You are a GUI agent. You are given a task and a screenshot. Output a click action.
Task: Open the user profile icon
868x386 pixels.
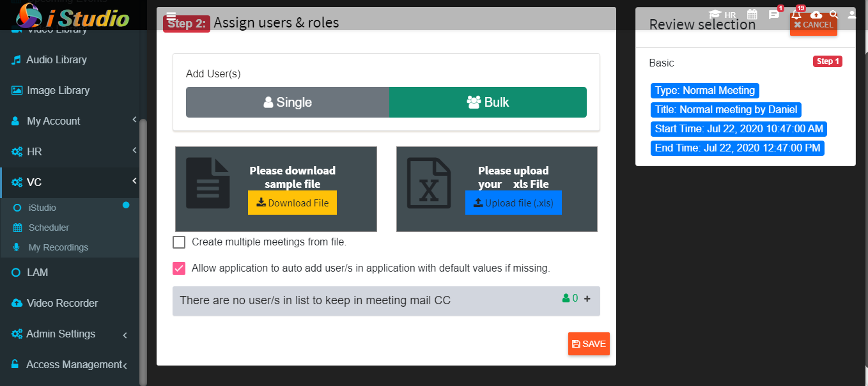(x=852, y=14)
